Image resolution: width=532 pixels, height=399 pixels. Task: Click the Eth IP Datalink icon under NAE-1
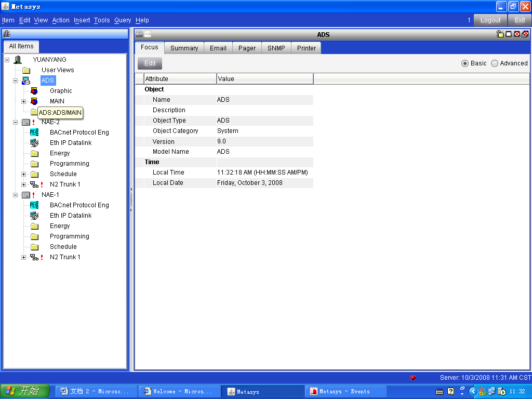click(34, 216)
